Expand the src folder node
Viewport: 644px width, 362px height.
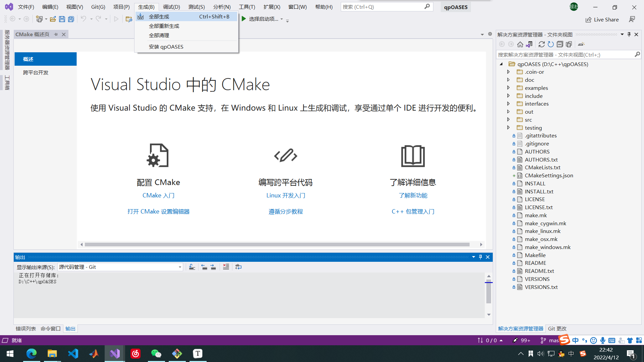coord(508,120)
